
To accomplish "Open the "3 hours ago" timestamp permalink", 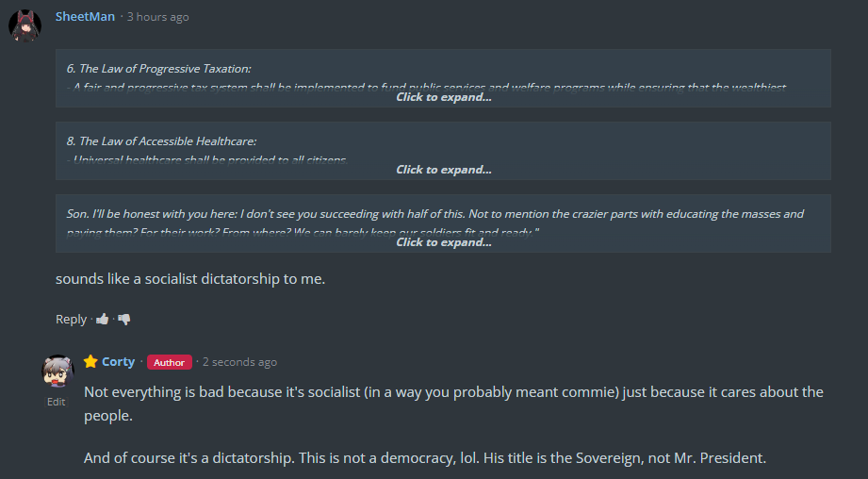I will tap(157, 17).
